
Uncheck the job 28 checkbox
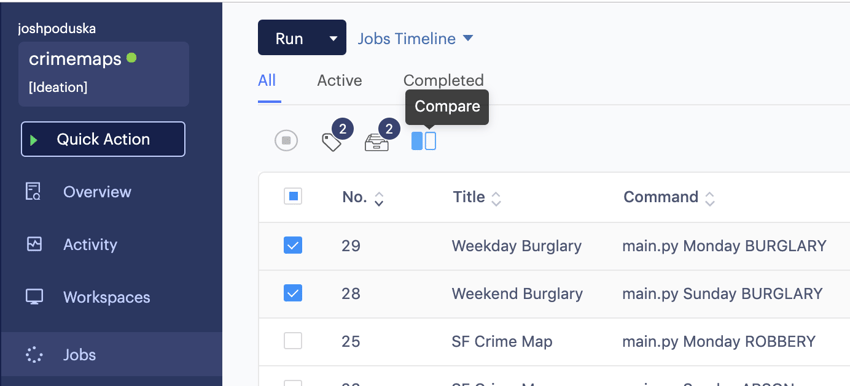[293, 293]
